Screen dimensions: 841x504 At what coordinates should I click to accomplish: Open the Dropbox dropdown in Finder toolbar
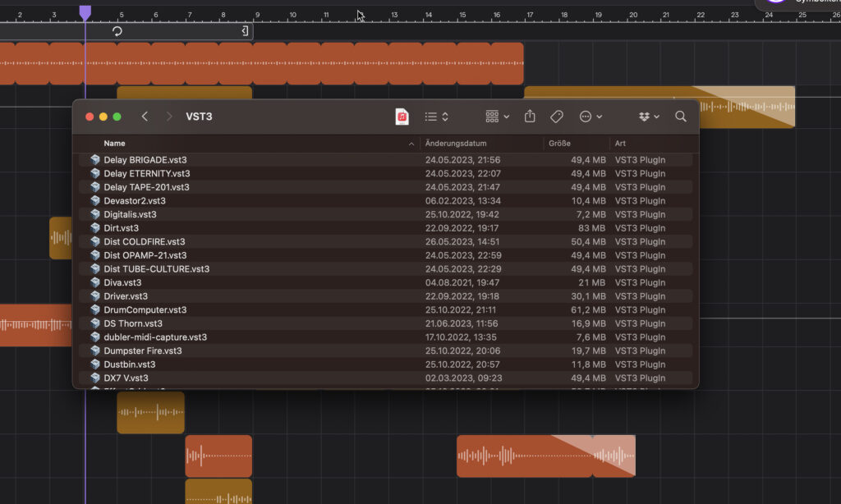coord(649,117)
